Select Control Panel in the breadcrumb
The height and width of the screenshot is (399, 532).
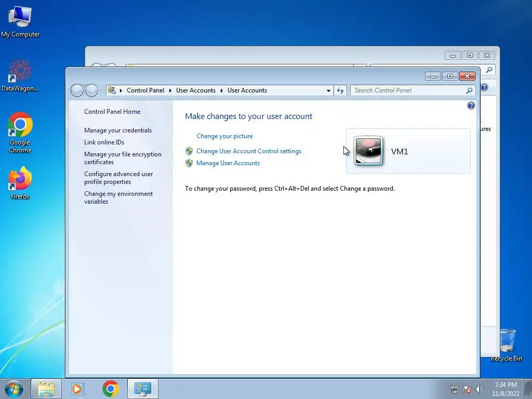[145, 90]
